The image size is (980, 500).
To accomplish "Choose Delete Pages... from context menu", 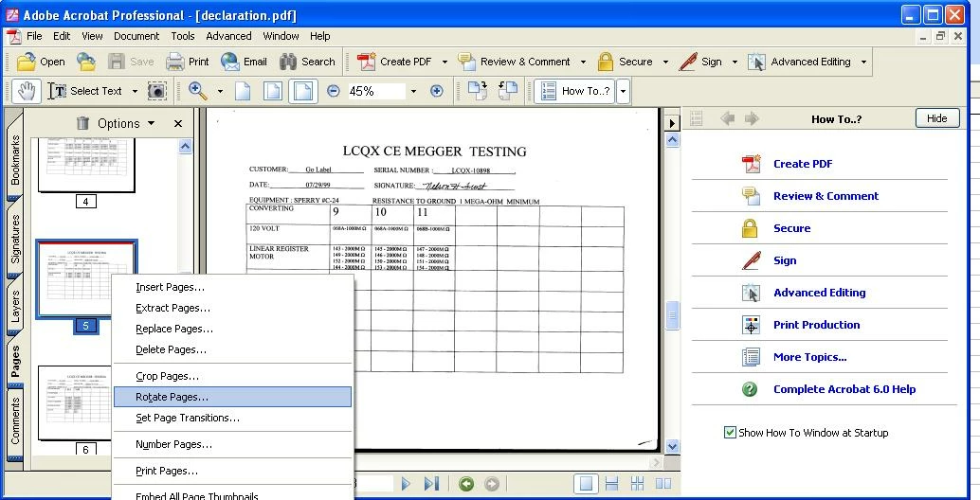I will tap(232, 349).
